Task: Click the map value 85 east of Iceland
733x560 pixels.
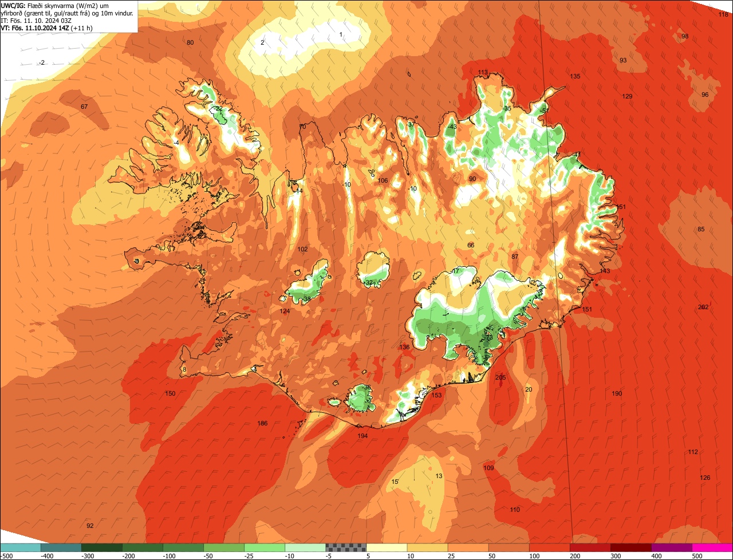Action: click(x=701, y=229)
